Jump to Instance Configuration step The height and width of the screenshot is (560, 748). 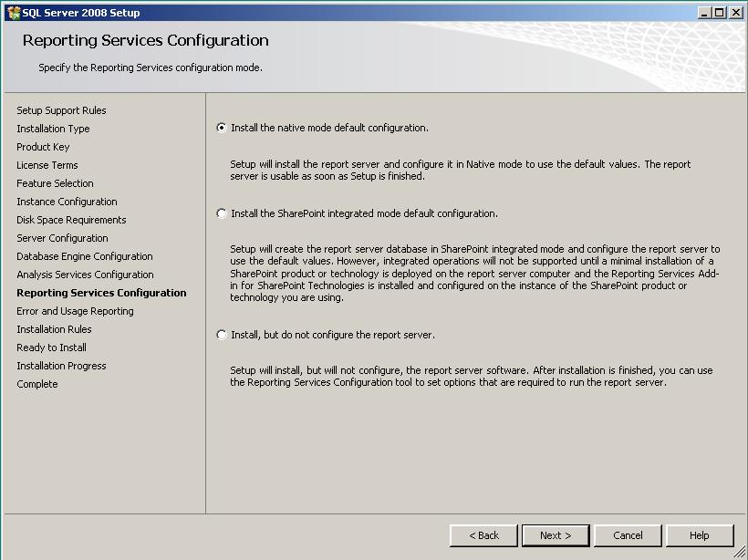click(x=67, y=202)
